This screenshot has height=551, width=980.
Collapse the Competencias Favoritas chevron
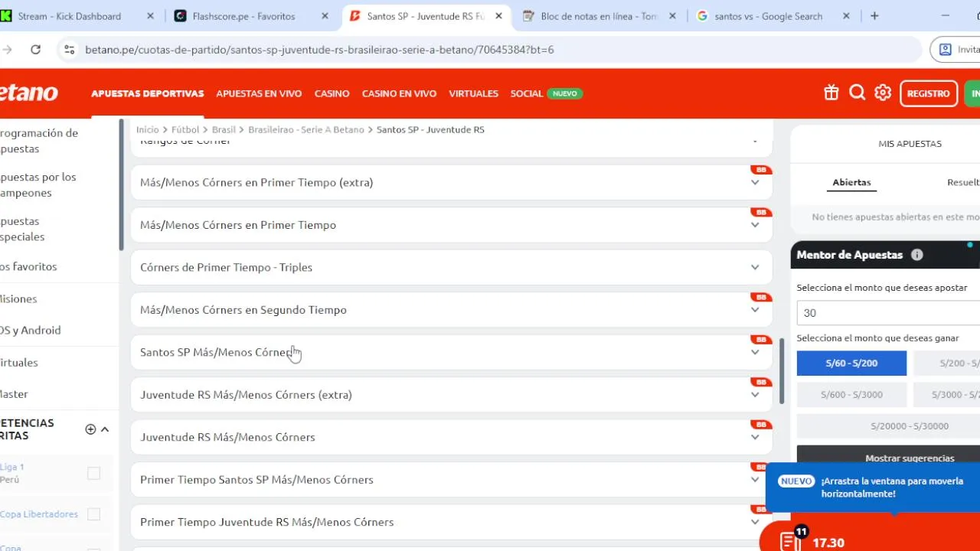click(105, 429)
